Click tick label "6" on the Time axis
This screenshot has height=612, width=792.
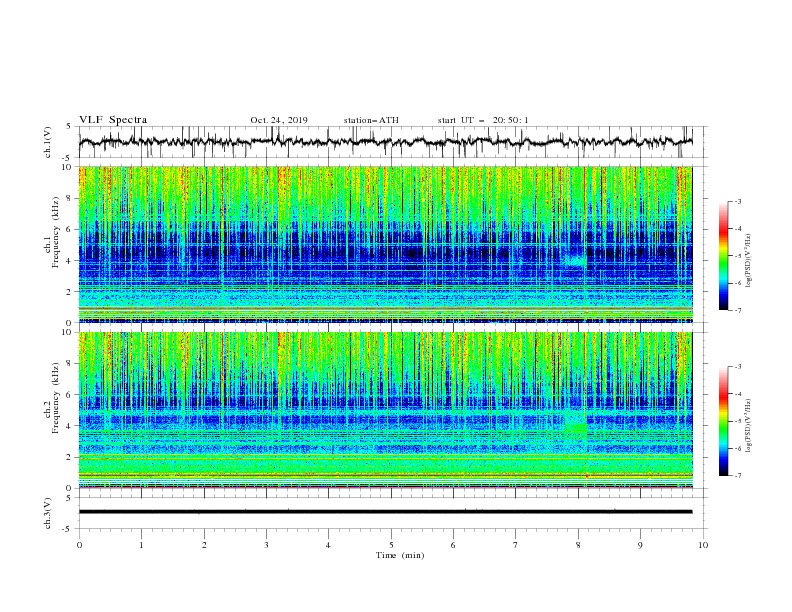click(x=453, y=545)
